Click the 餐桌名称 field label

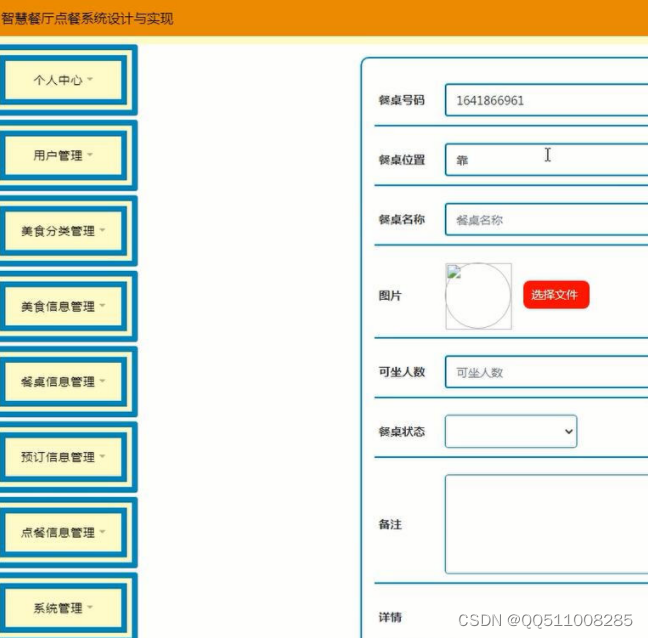click(x=401, y=219)
